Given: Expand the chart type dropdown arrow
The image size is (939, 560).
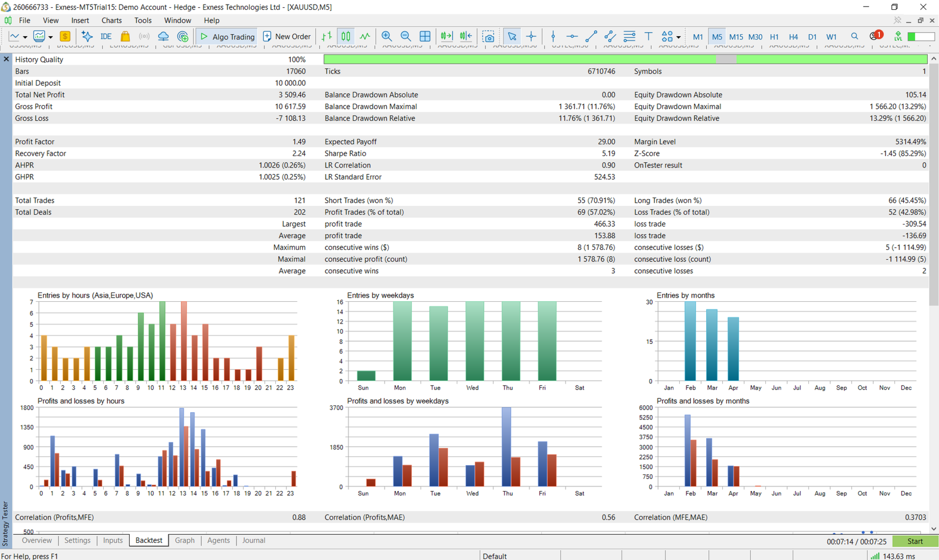Looking at the screenshot, I should [x=25, y=37].
